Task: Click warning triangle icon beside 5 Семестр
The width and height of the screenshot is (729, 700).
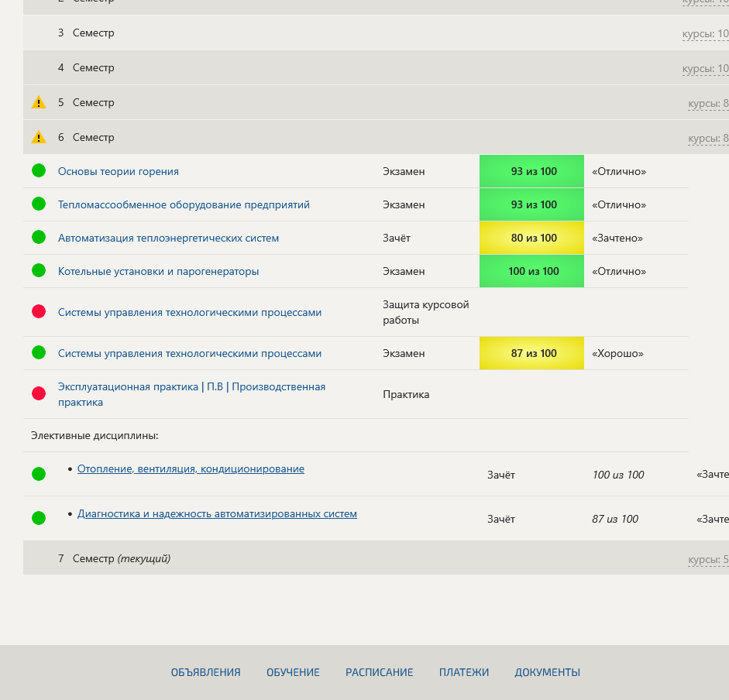Action: [39, 102]
